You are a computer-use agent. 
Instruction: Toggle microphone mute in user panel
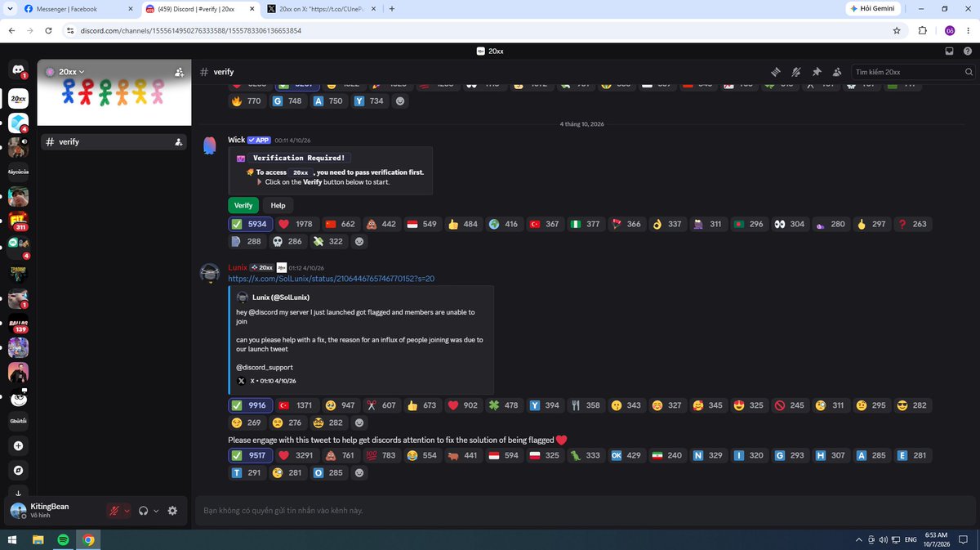(x=114, y=511)
